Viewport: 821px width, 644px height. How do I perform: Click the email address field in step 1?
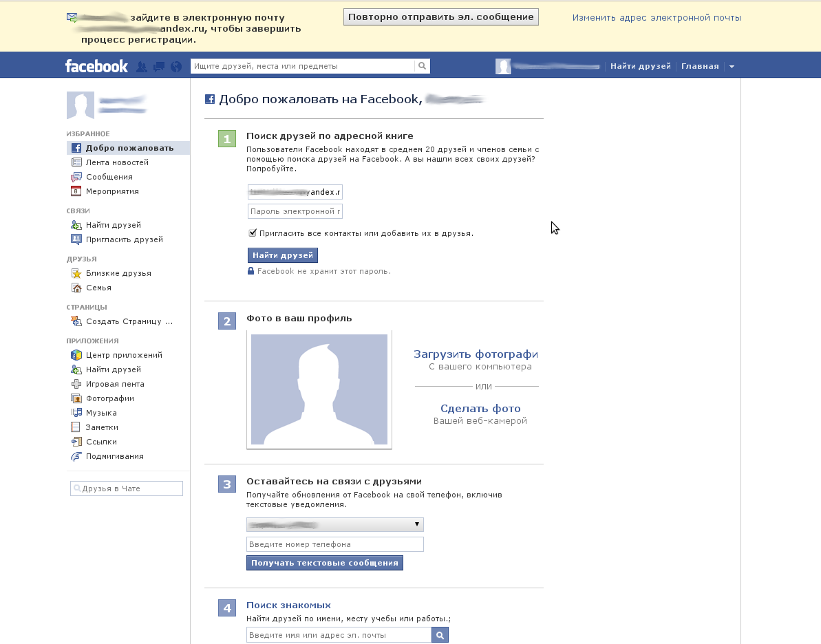tap(295, 192)
